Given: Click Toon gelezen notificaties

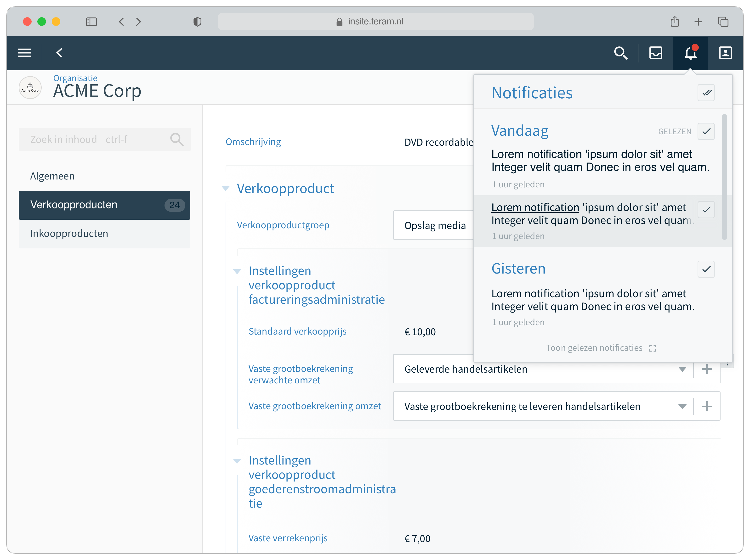Looking at the screenshot, I should 594,347.
